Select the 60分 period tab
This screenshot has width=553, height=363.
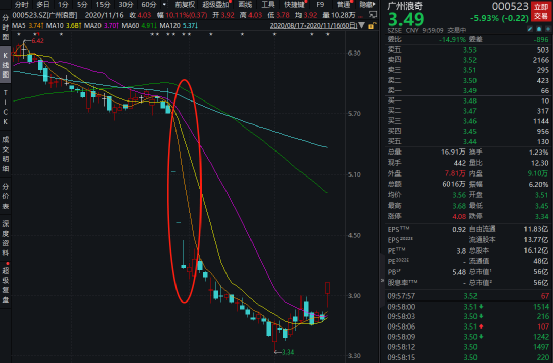point(148,5)
